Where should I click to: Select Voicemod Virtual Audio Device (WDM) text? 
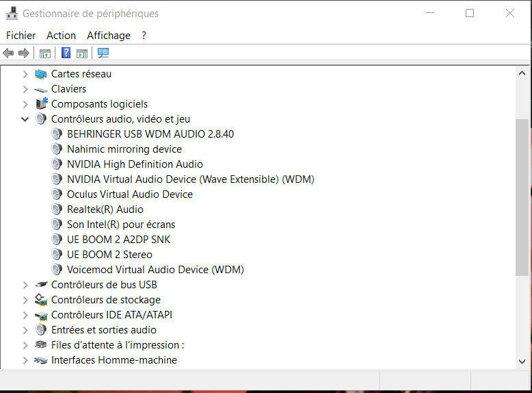pos(155,269)
